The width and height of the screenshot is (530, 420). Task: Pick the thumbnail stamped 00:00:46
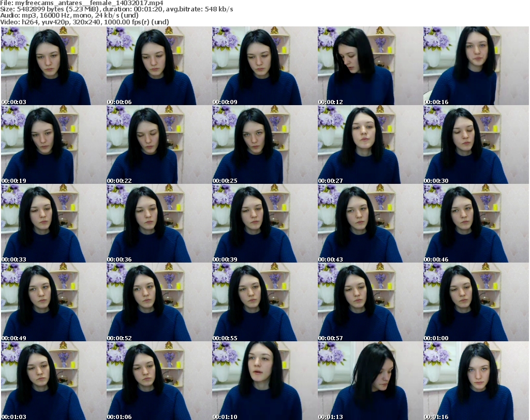tap(476, 224)
